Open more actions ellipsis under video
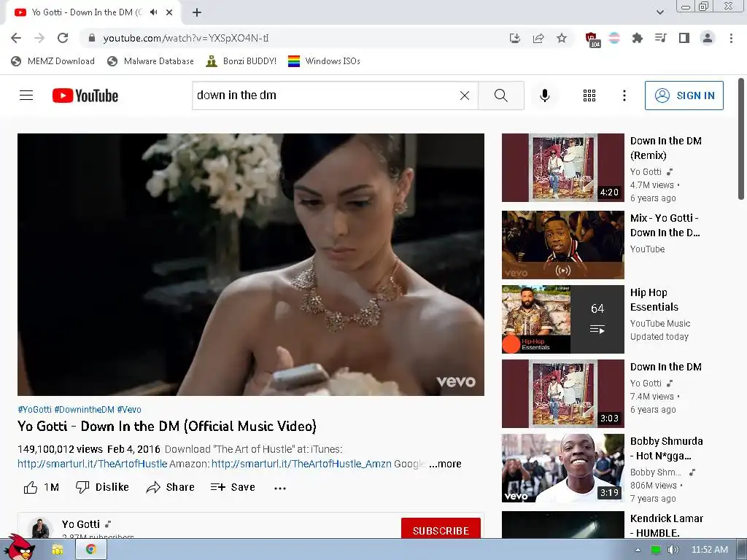The image size is (747, 560). 280,488
